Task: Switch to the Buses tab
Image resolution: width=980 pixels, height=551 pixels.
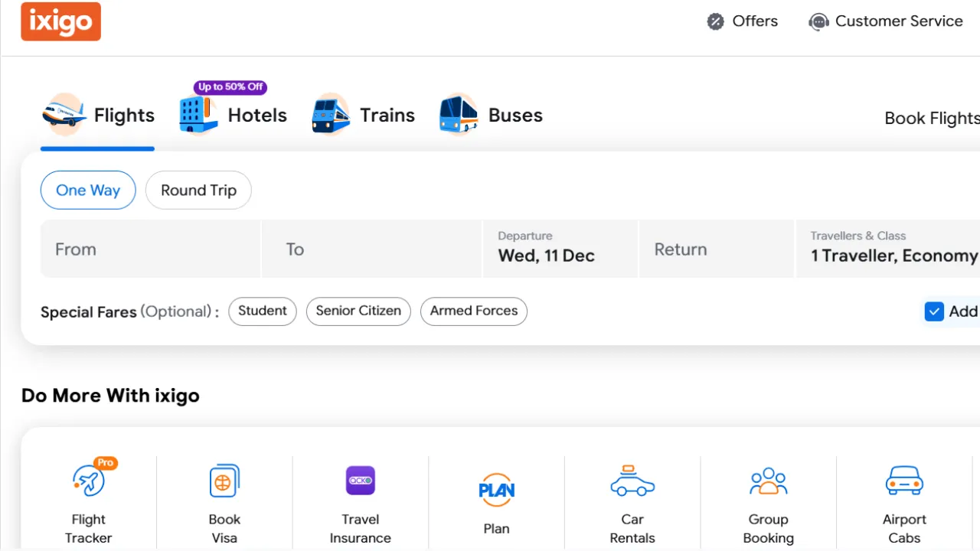Action: click(x=491, y=116)
